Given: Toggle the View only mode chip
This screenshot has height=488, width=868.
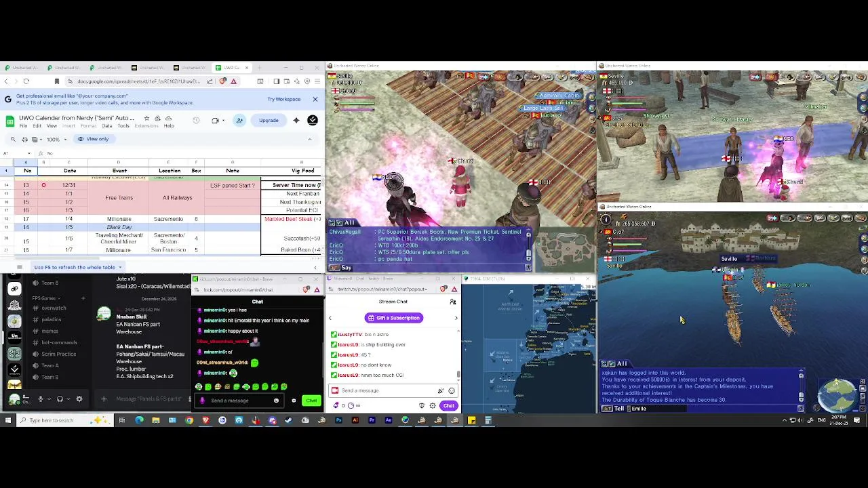Looking at the screenshot, I should pyautogui.click(x=93, y=139).
